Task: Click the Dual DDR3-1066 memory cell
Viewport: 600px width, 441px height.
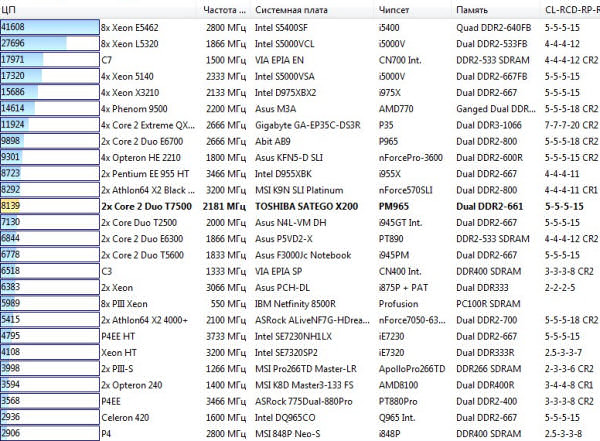Action: point(489,125)
